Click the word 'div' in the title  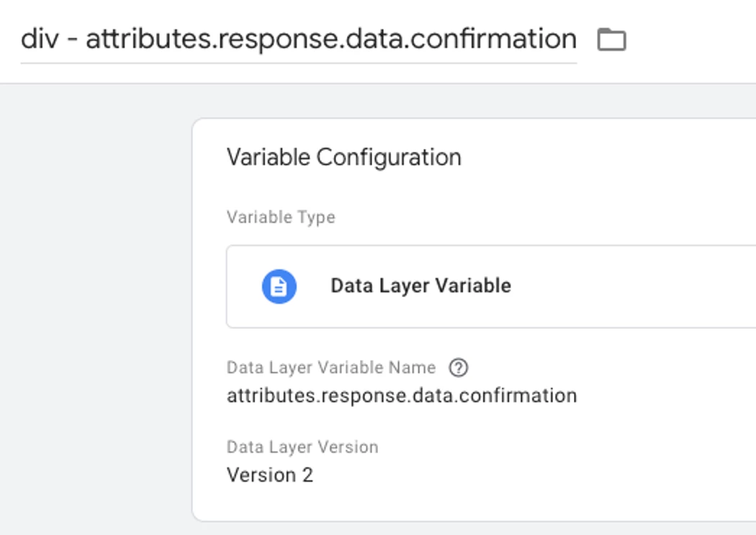click(38, 39)
